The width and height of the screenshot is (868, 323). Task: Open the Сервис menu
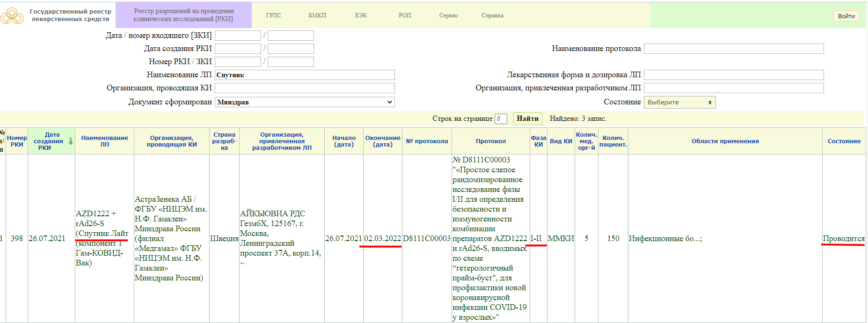tap(449, 15)
